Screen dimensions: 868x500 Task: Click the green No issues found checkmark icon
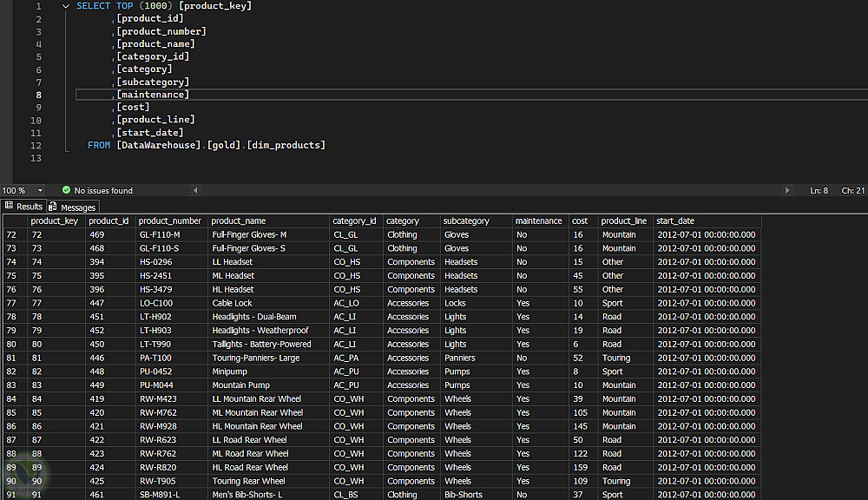pyautogui.click(x=66, y=190)
